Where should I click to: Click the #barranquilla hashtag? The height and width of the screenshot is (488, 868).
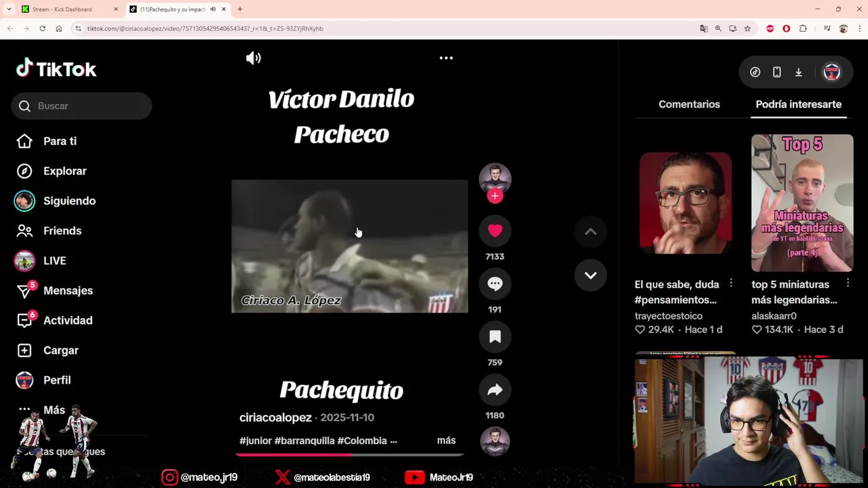coord(304,441)
